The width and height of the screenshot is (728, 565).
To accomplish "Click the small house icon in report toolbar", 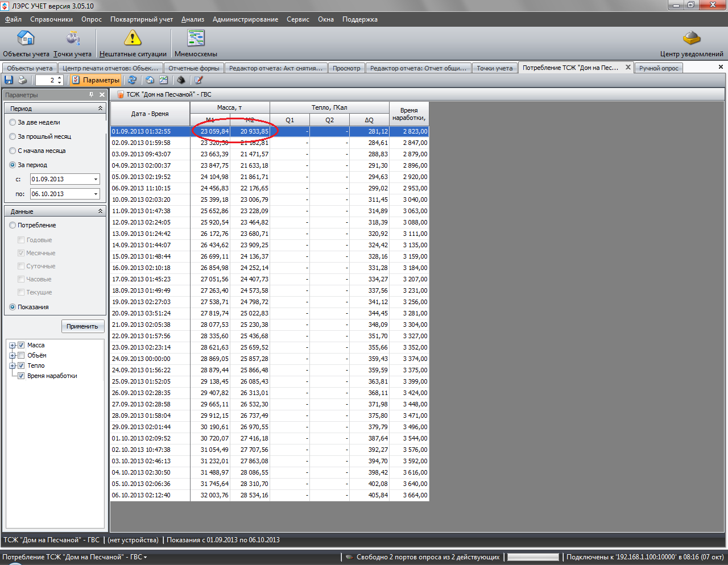I will [150, 80].
